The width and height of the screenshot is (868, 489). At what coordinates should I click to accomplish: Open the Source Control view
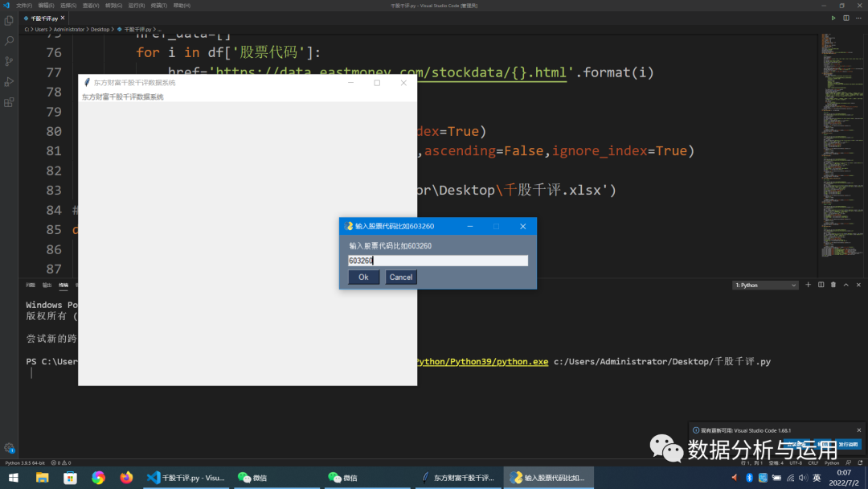[9, 61]
